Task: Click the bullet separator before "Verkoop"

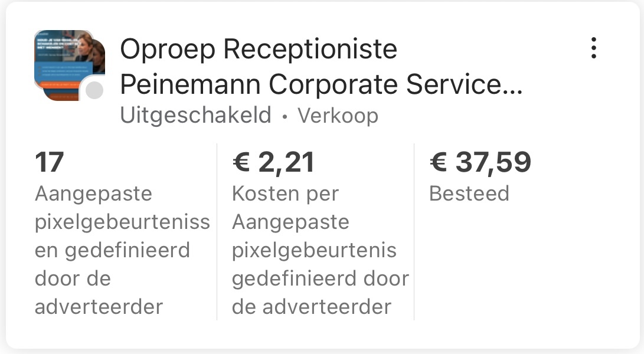Action: 285,117
